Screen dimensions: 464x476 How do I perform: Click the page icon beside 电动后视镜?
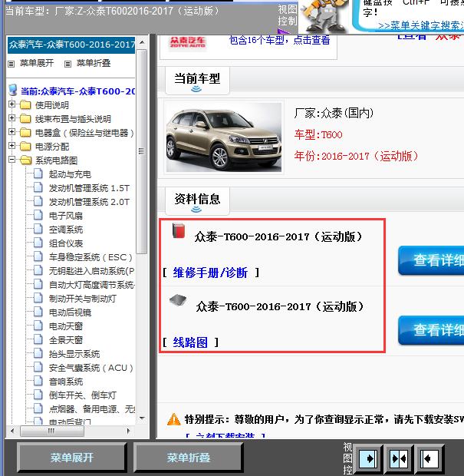click(x=38, y=312)
